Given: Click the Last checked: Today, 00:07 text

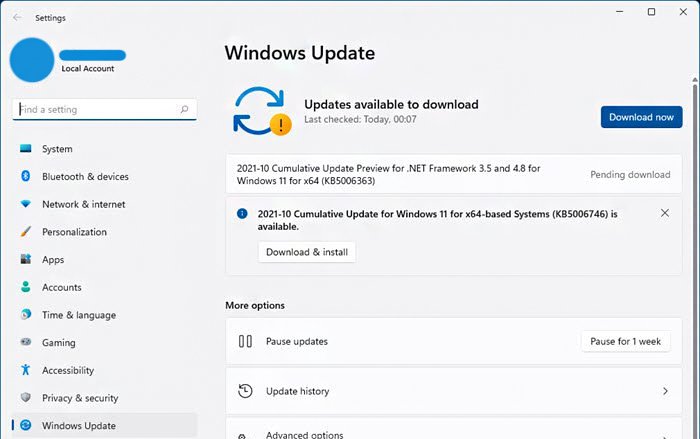Looking at the screenshot, I should tap(360, 119).
